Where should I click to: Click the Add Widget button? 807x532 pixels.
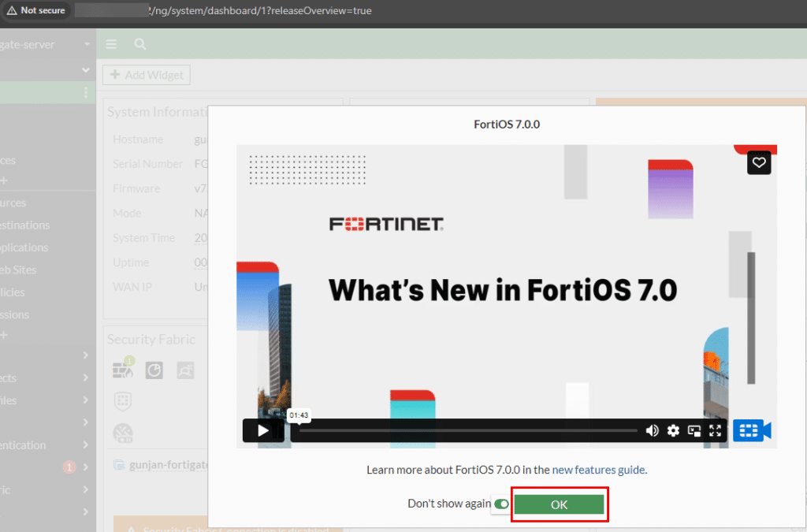tap(147, 75)
